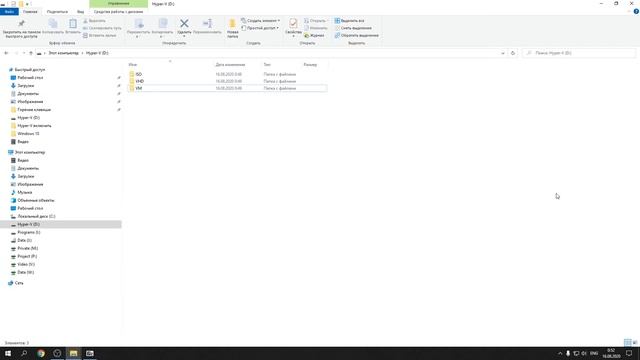Open the notification center icon
The height and width of the screenshot is (360, 640).
629,353
